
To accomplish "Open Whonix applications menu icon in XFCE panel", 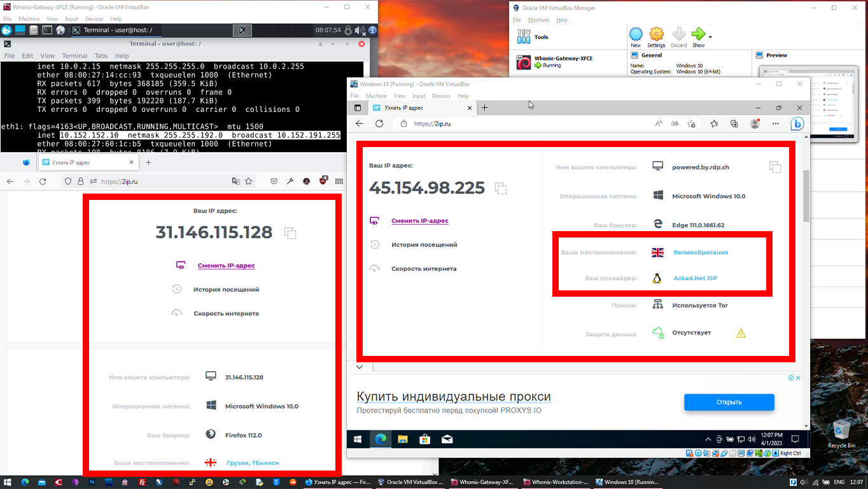I will point(7,30).
